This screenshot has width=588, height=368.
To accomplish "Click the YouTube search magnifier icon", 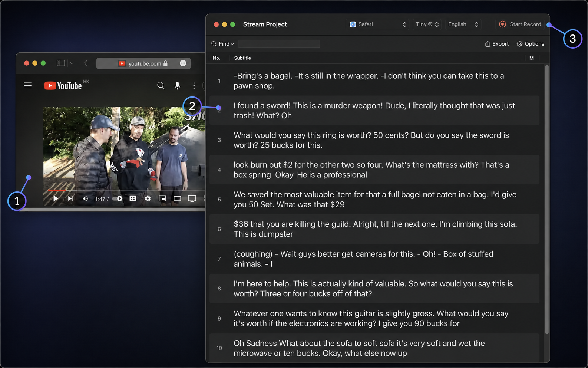I will point(161,86).
